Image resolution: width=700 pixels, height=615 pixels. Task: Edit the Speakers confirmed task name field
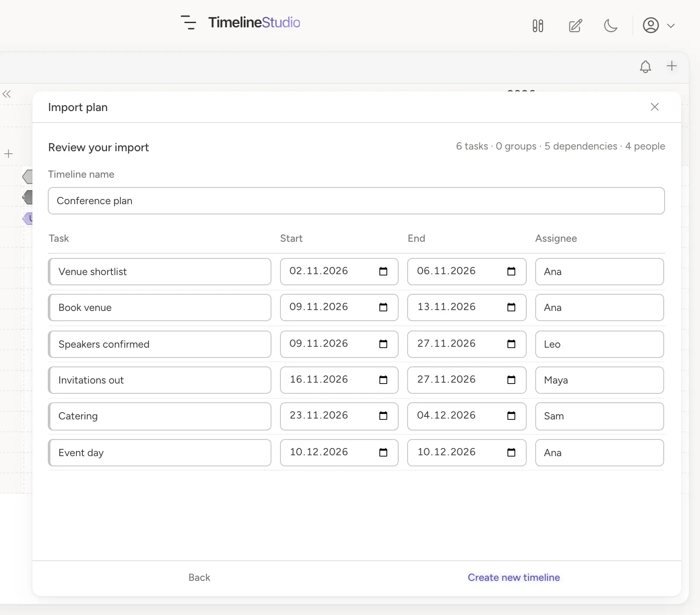click(160, 344)
